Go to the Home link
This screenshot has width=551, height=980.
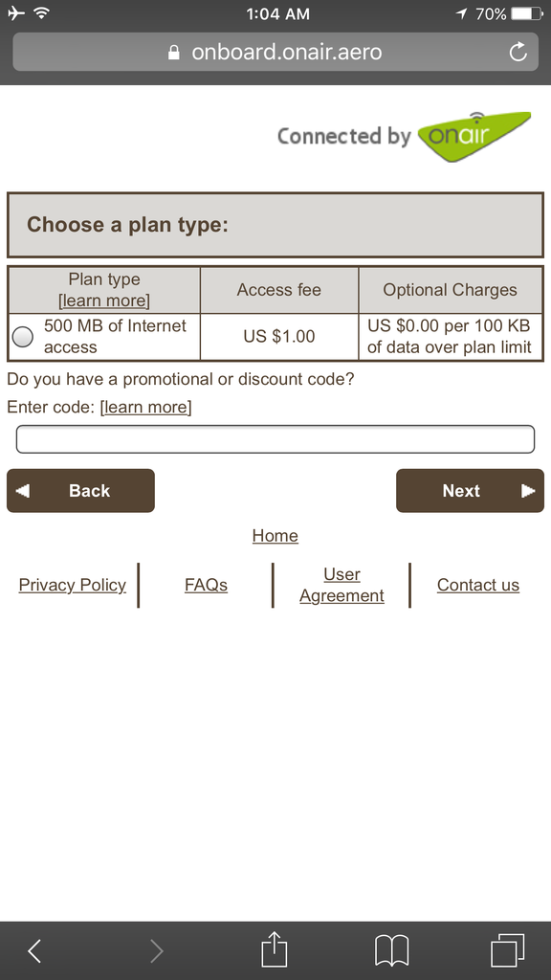275,536
